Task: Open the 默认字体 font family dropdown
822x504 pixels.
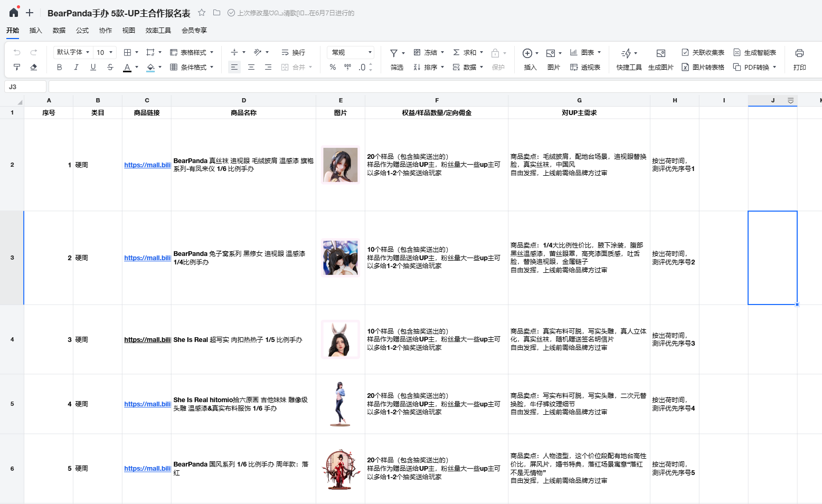Action: pos(73,52)
